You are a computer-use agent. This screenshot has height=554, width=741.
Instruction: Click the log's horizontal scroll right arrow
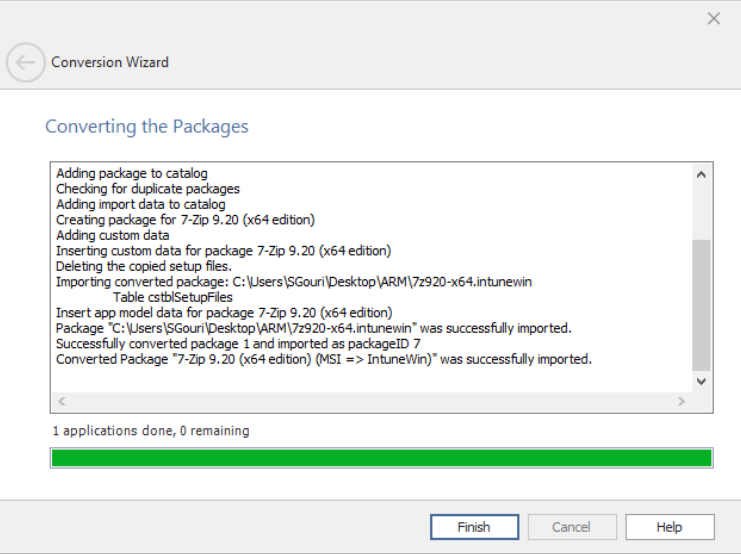tap(682, 401)
